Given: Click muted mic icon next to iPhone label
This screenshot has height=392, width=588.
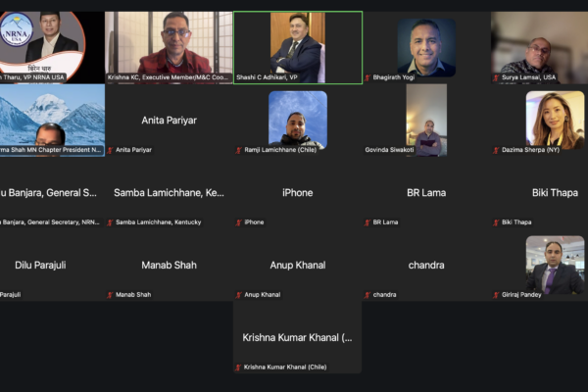Looking at the screenshot, I should 238,222.
